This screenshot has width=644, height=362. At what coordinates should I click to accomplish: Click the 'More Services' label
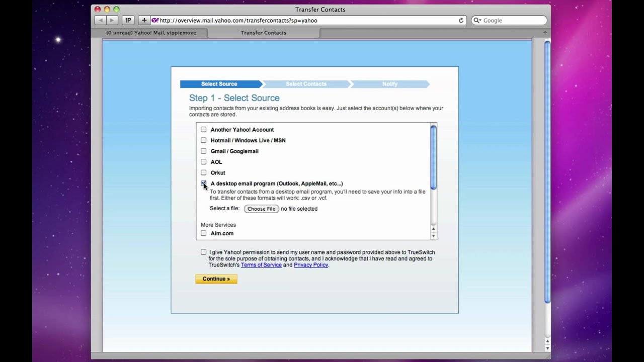[x=218, y=225]
